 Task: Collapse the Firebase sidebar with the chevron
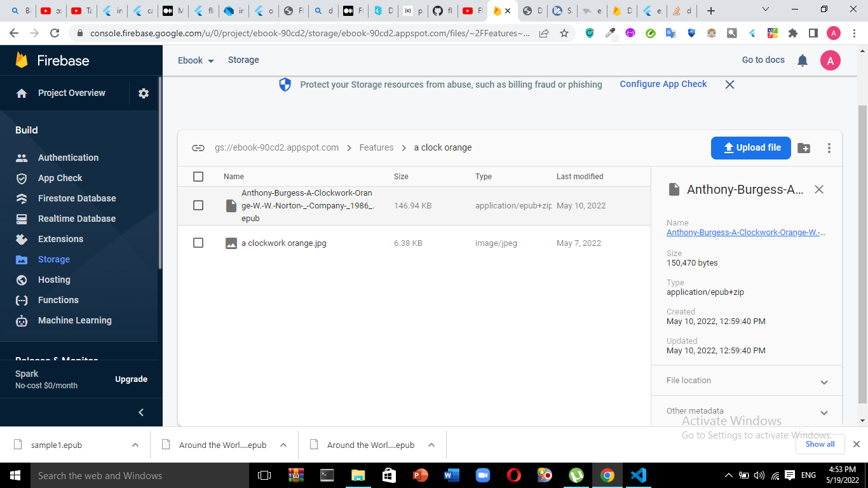(141, 412)
